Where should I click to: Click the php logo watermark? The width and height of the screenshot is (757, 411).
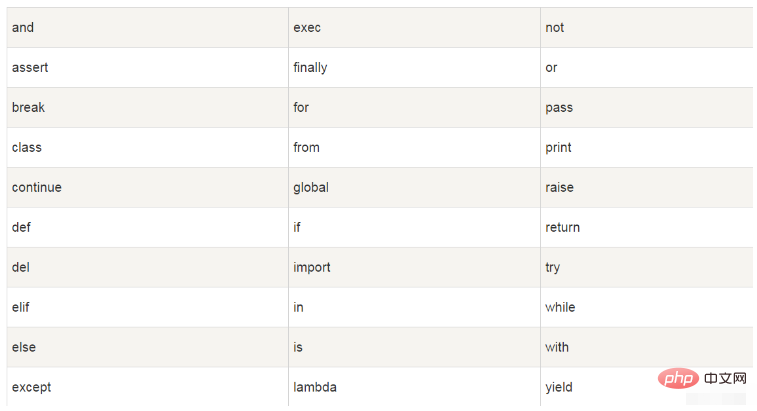(678, 378)
